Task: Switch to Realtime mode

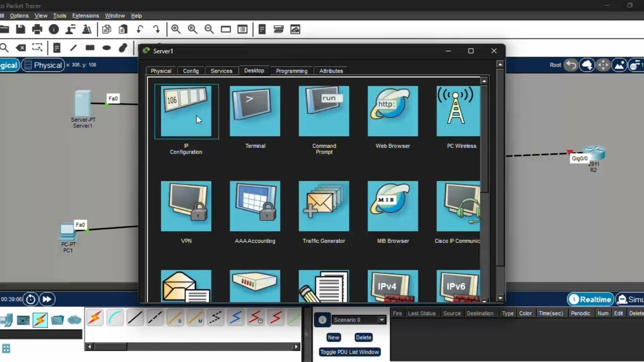Action: [x=591, y=300]
